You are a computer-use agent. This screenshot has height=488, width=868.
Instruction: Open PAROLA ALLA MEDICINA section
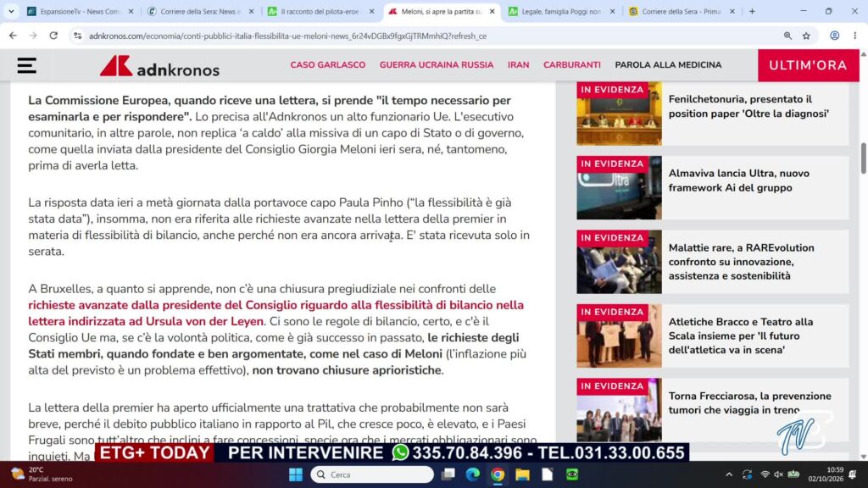coord(668,64)
